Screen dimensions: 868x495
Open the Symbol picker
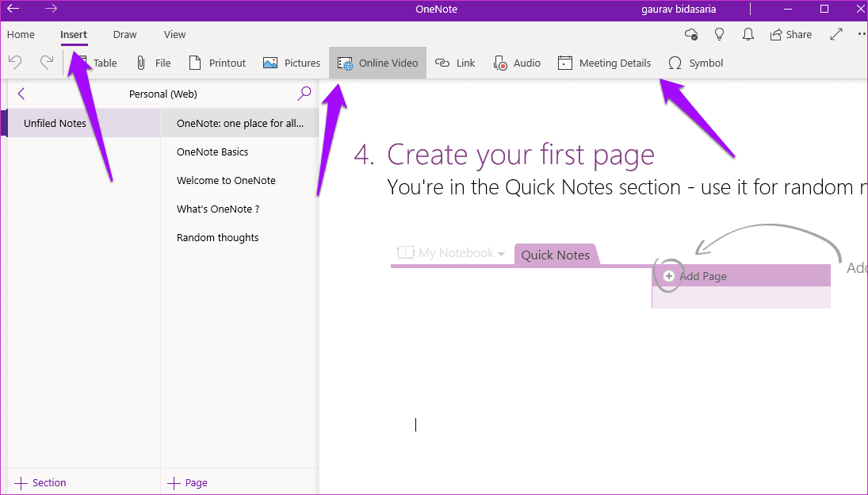pos(696,63)
